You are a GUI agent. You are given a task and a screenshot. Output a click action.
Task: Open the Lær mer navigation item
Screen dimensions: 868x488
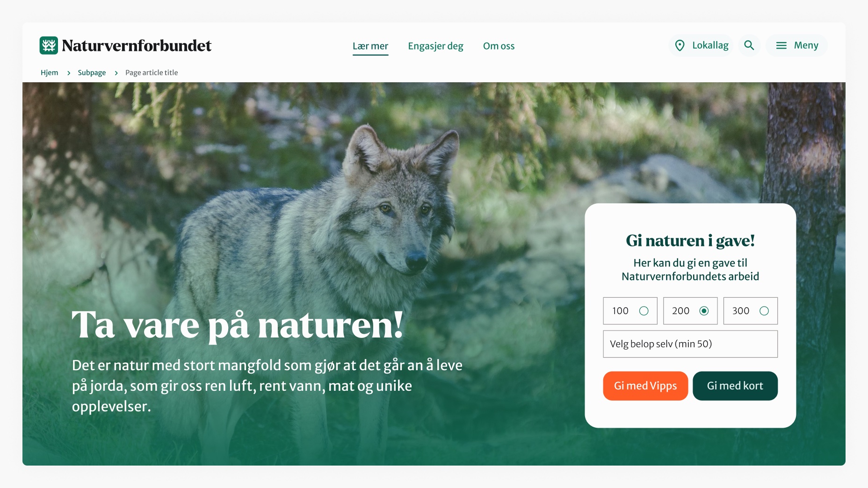370,46
